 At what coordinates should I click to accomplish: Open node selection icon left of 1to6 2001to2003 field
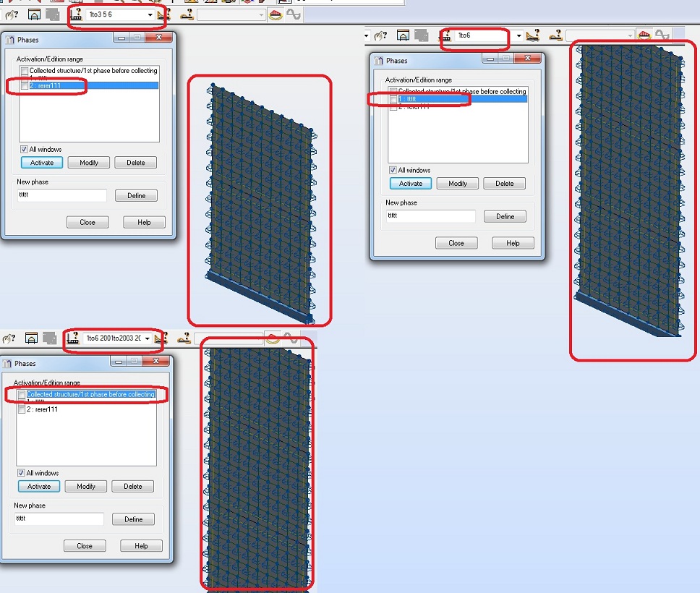point(73,338)
